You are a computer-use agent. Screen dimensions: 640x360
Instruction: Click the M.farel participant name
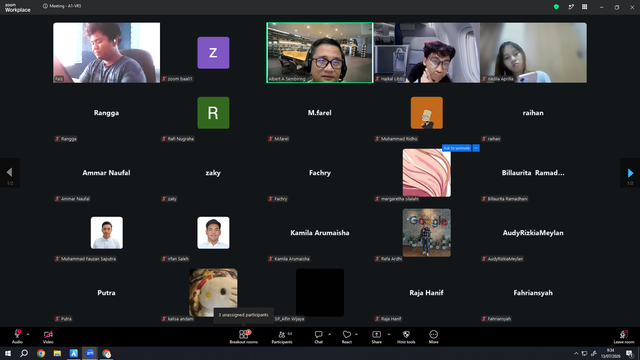coord(320,113)
